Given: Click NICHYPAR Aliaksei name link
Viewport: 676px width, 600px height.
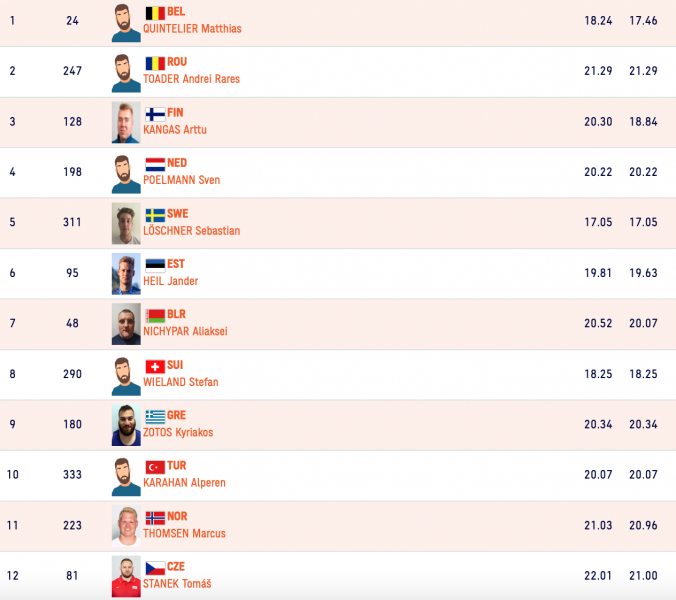Looking at the screenshot, I should click(x=185, y=331).
